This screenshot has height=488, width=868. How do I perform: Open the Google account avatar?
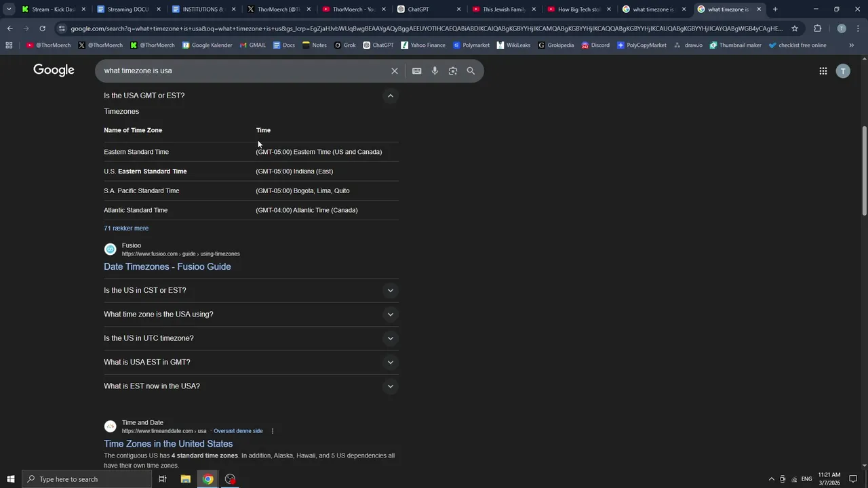tap(843, 70)
